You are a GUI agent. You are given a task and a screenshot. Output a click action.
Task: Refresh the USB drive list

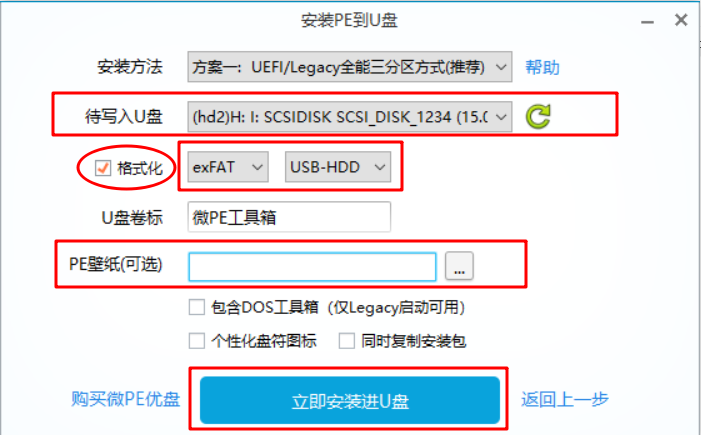[x=538, y=116]
